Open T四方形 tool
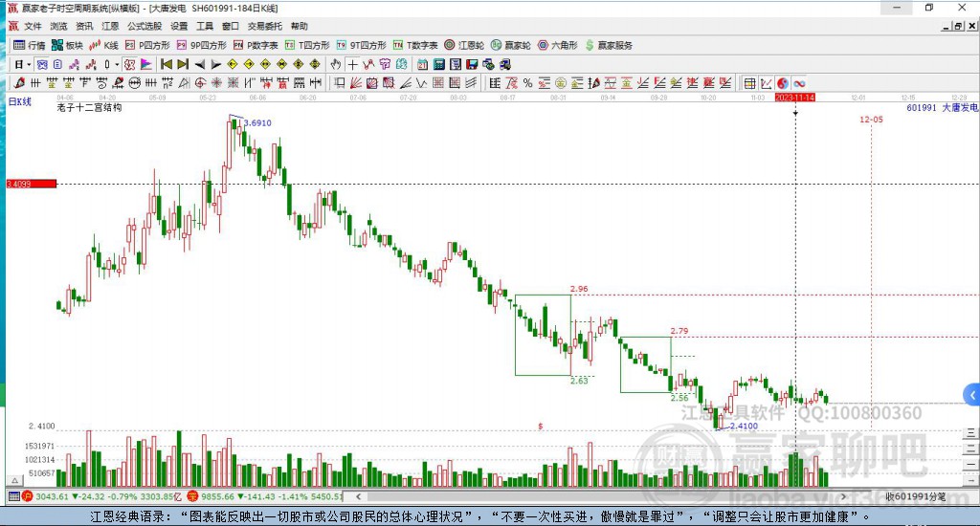980x526 pixels. 307,45
